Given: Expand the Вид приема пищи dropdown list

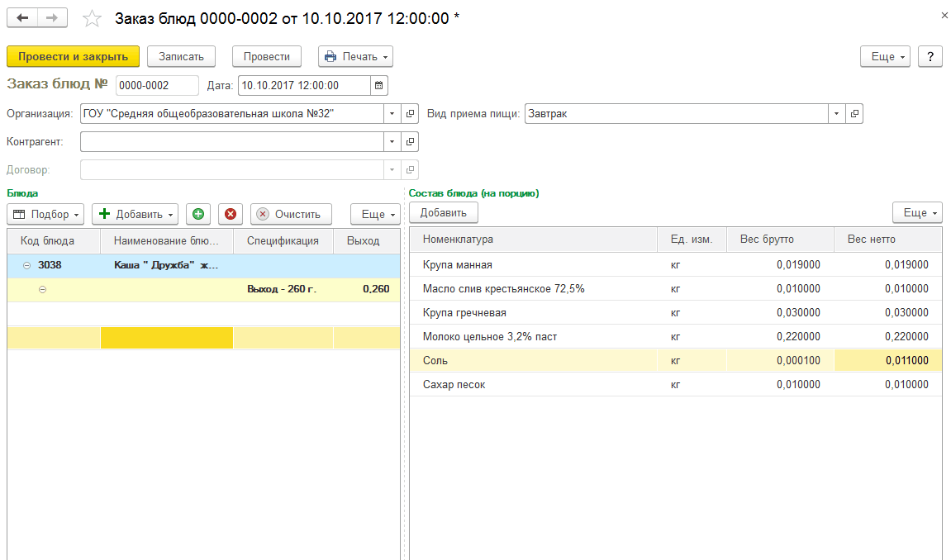Looking at the screenshot, I should [x=836, y=113].
